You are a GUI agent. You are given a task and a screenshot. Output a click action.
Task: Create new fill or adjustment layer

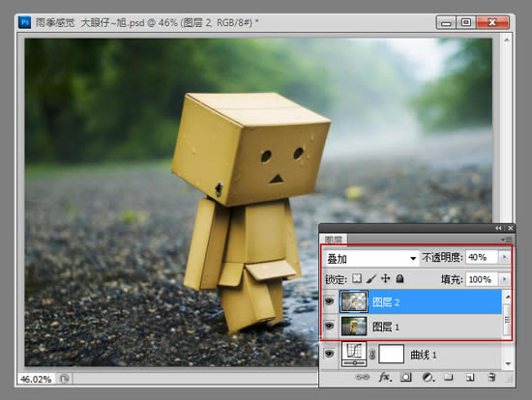pos(429,377)
